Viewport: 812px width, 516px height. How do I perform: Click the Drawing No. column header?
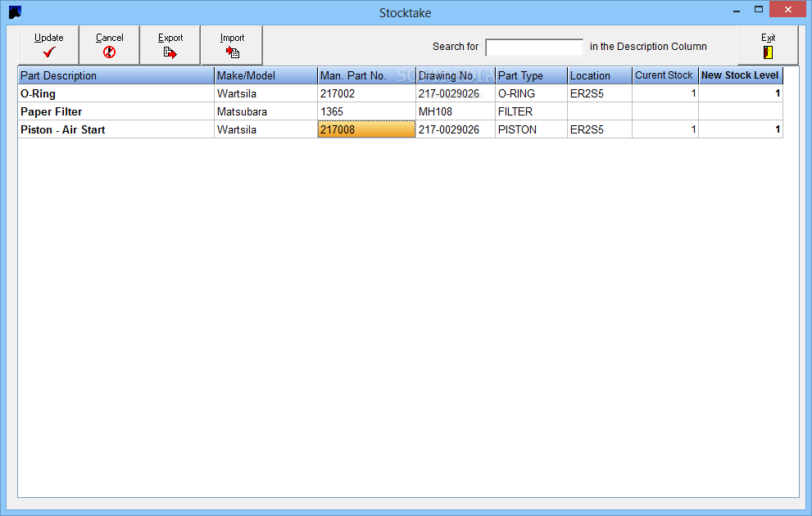tap(456, 75)
